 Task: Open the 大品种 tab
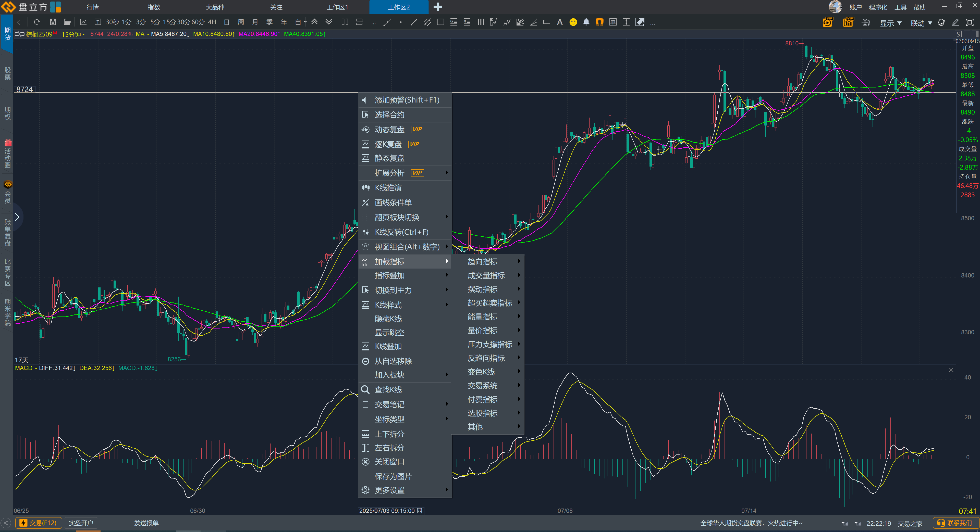coord(215,7)
